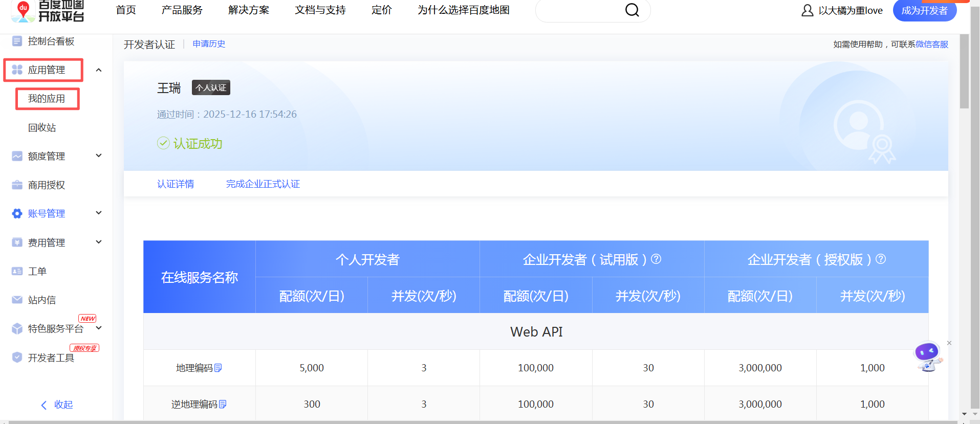This screenshot has width=980, height=424.
Task: Click the 地理编码 documentation icon
Action: tap(219, 368)
